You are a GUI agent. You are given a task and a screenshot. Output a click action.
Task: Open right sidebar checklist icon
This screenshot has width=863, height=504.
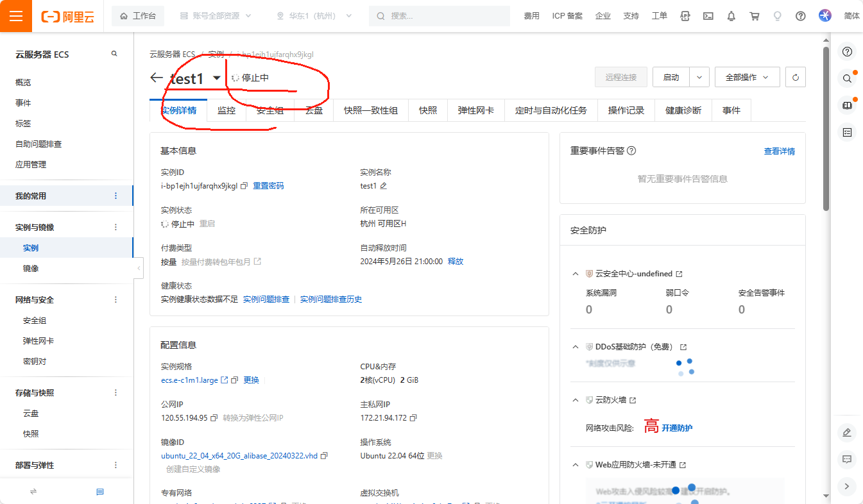847,132
